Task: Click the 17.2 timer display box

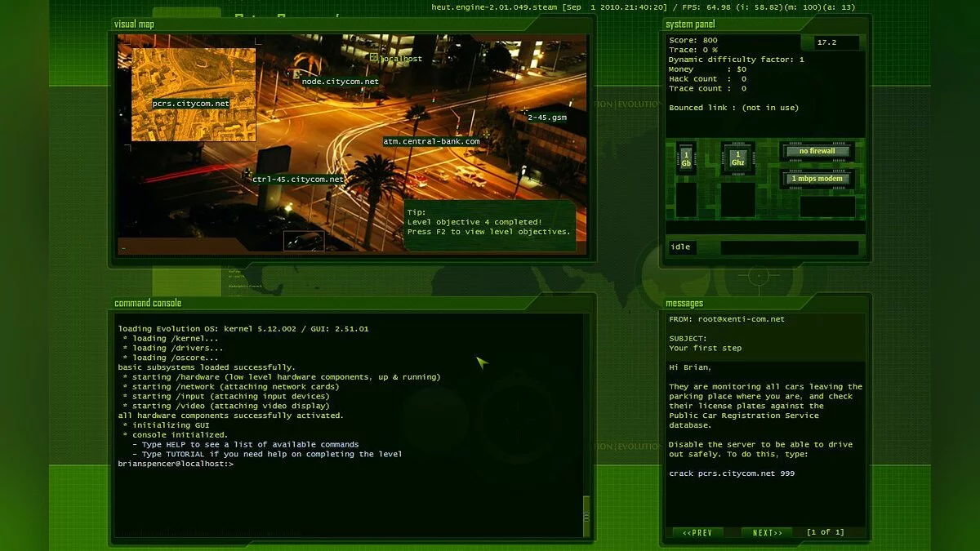Action: click(836, 43)
